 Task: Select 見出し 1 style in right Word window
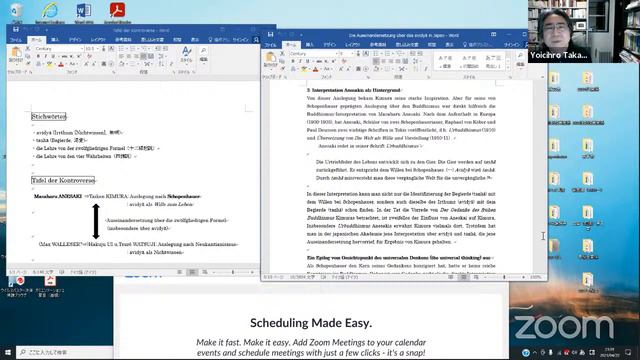click(x=493, y=61)
